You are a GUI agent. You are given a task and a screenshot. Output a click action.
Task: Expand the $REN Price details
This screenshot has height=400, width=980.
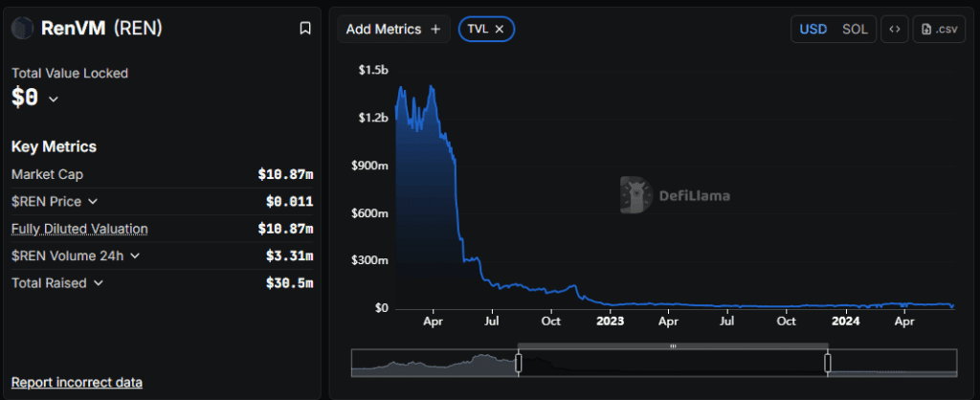tap(93, 202)
